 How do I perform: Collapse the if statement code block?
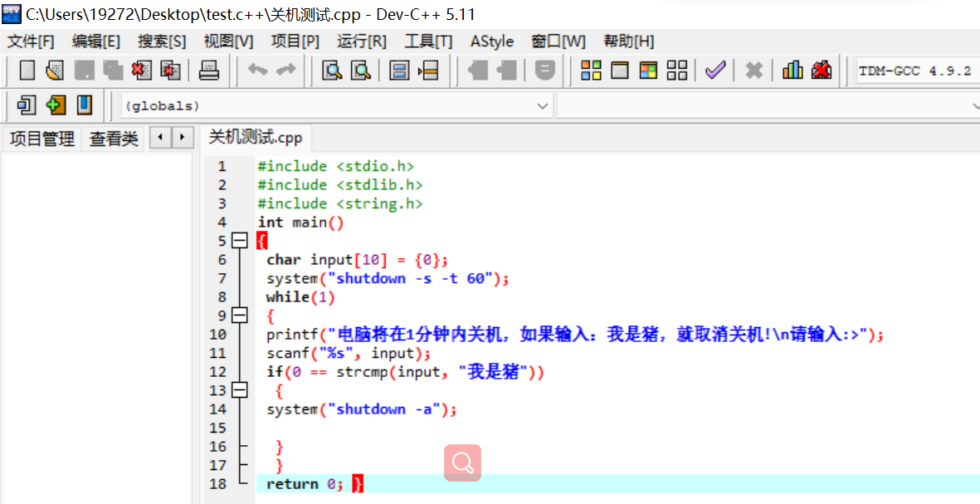pyautogui.click(x=240, y=390)
